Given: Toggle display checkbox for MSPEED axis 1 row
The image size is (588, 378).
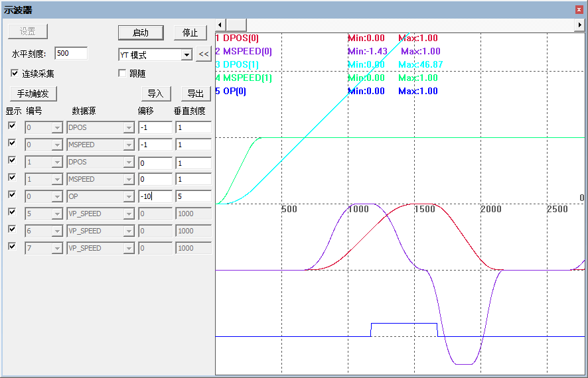Looking at the screenshot, I should tap(12, 178).
